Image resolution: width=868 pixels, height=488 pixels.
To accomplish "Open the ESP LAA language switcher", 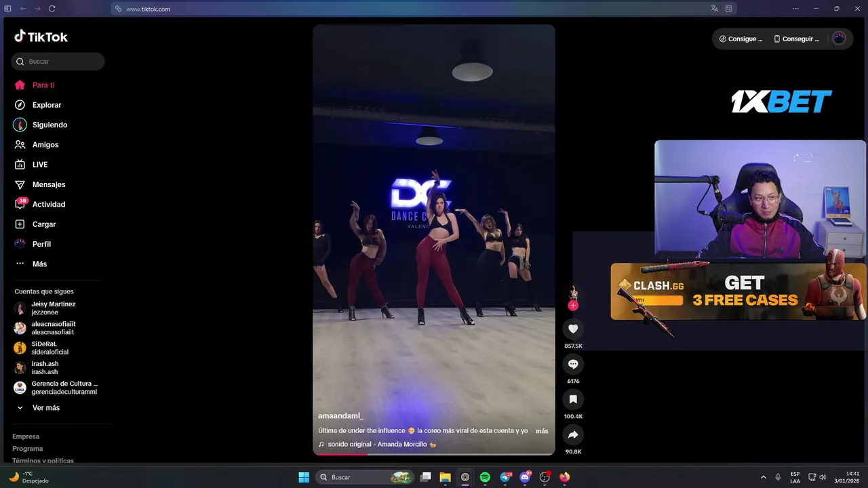I will coord(795,477).
